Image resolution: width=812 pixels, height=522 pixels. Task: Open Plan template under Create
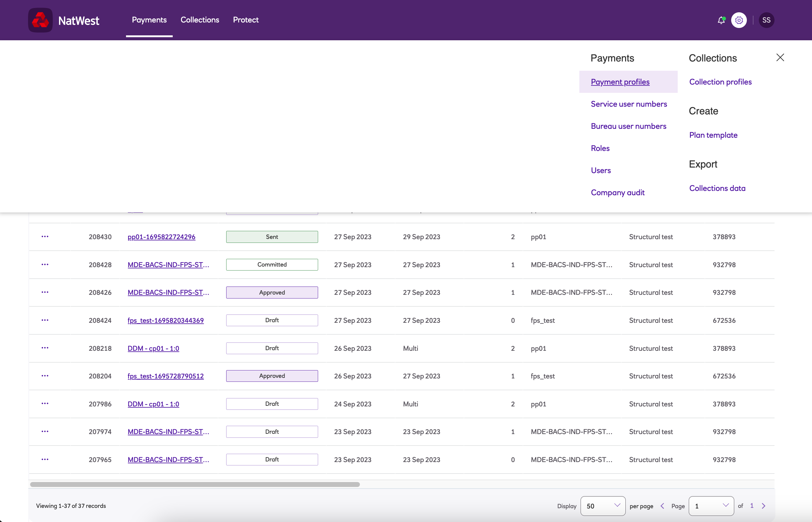[713, 135]
